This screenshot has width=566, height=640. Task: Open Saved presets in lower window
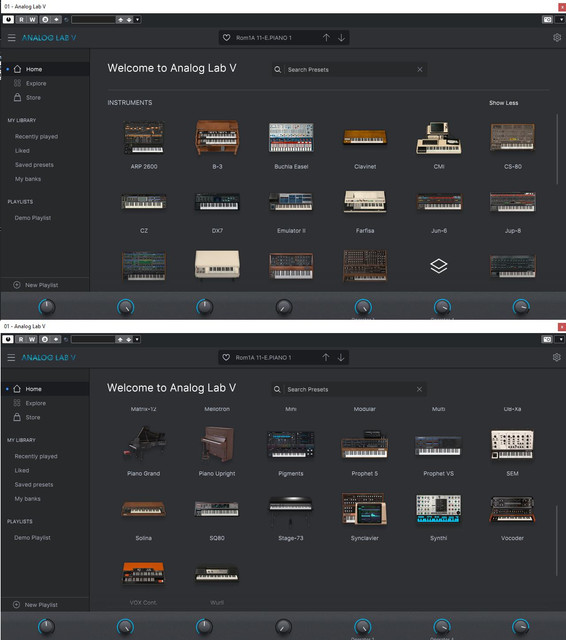coord(34,484)
